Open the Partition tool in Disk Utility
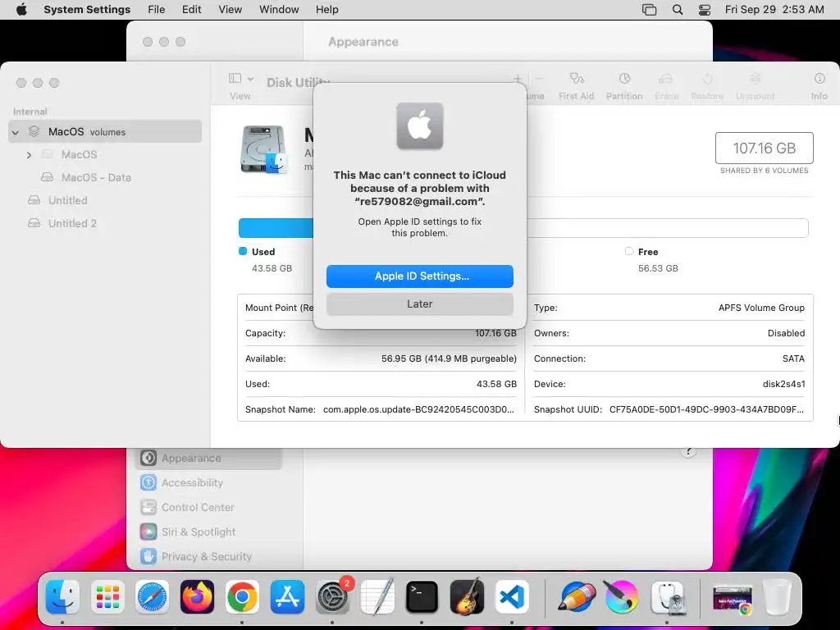The height and width of the screenshot is (630, 840). [x=624, y=86]
